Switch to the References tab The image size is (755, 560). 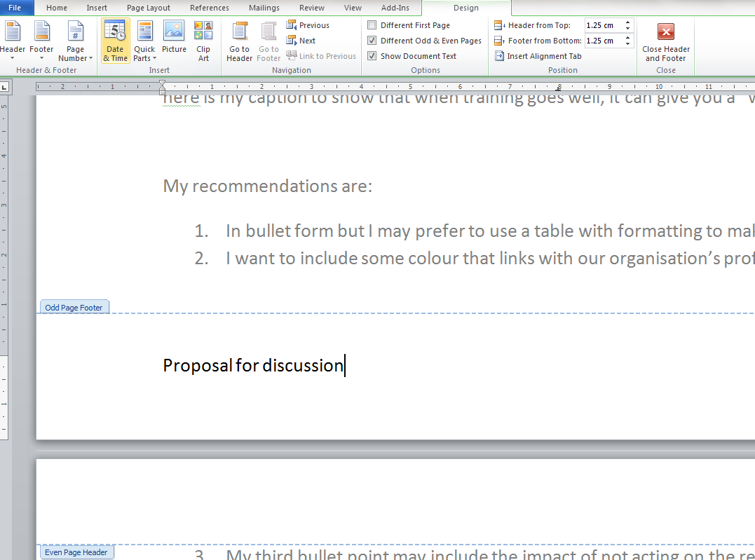point(210,8)
